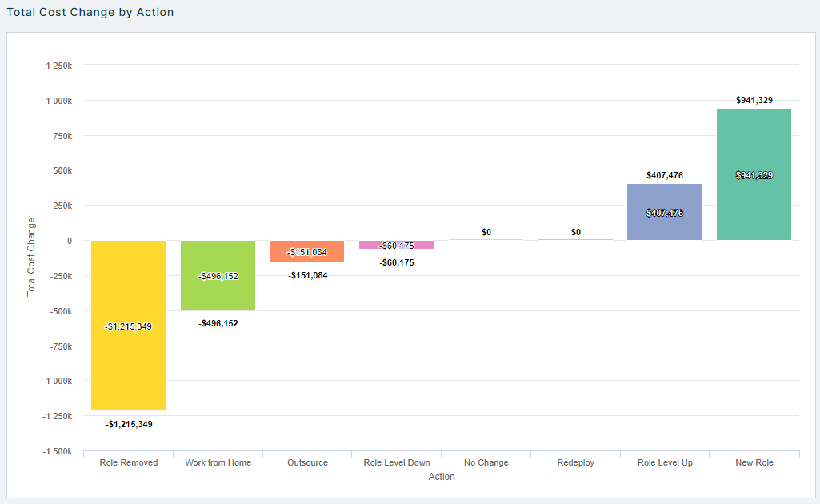Click the chart title Total Cost Change by Action

coord(90,12)
